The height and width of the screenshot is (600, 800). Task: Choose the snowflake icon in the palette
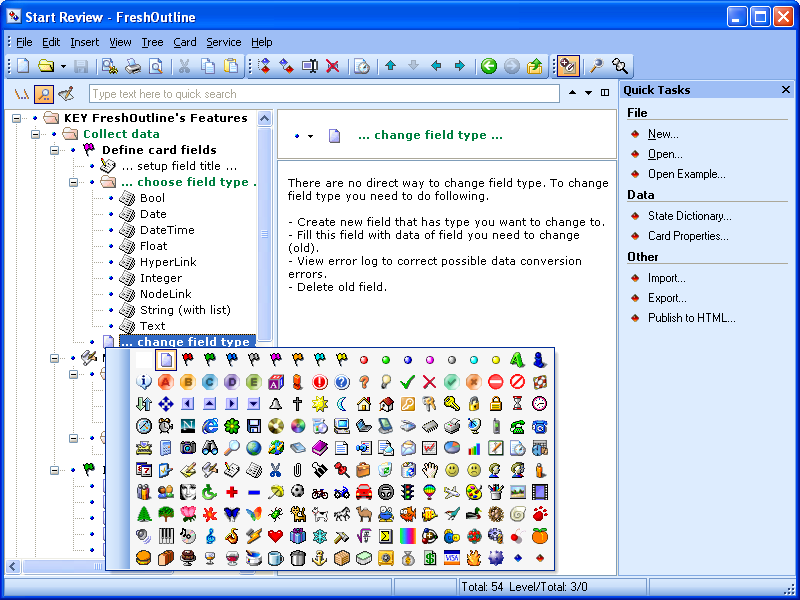(x=320, y=536)
